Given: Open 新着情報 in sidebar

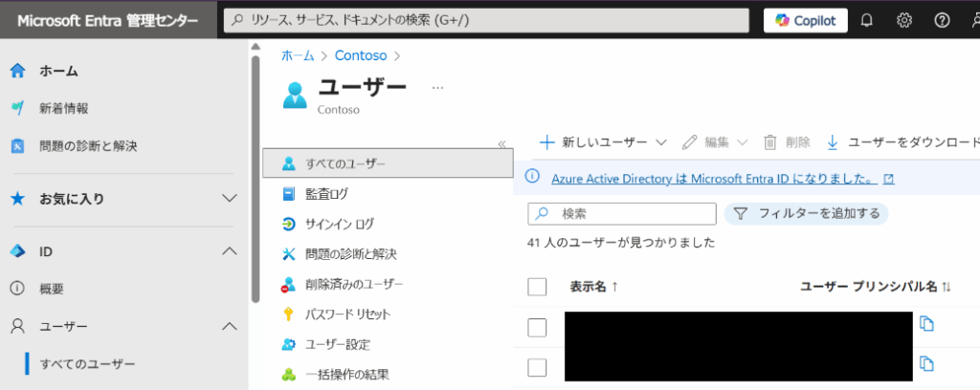Looking at the screenshot, I should coord(63,109).
